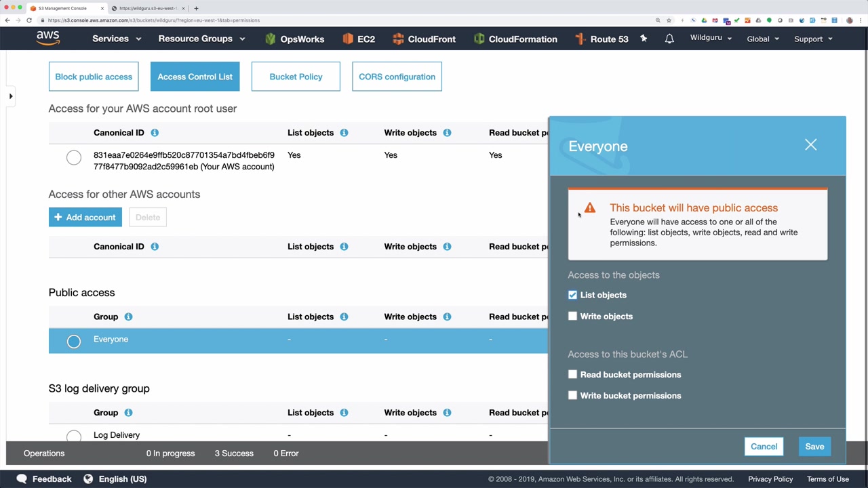Image resolution: width=868 pixels, height=488 pixels.
Task: Click the Operations status bar label
Action: pos(44,453)
